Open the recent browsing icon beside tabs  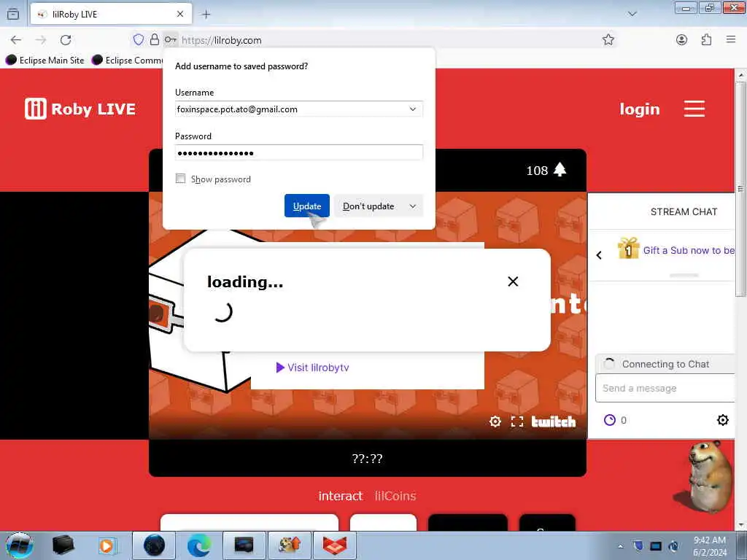(x=13, y=15)
